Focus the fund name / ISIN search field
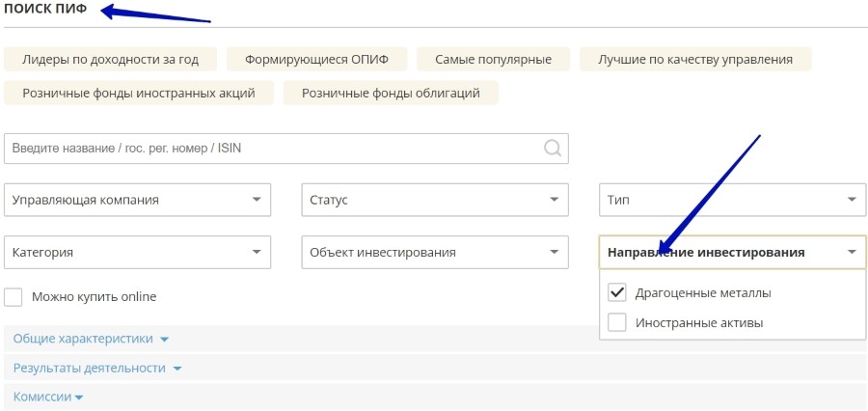Image resolution: width=868 pixels, height=411 pixels. [x=270, y=149]
